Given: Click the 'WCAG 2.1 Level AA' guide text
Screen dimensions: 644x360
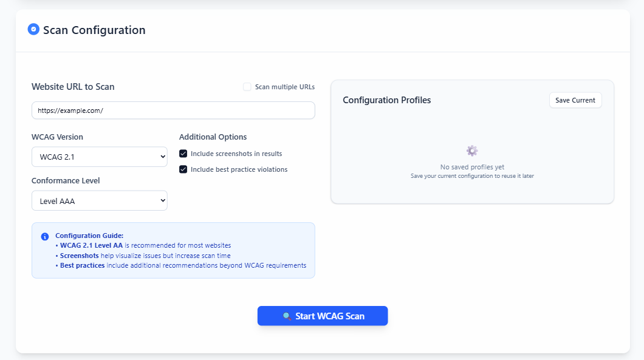Looking at the screenshot, I should coord(91,245).
